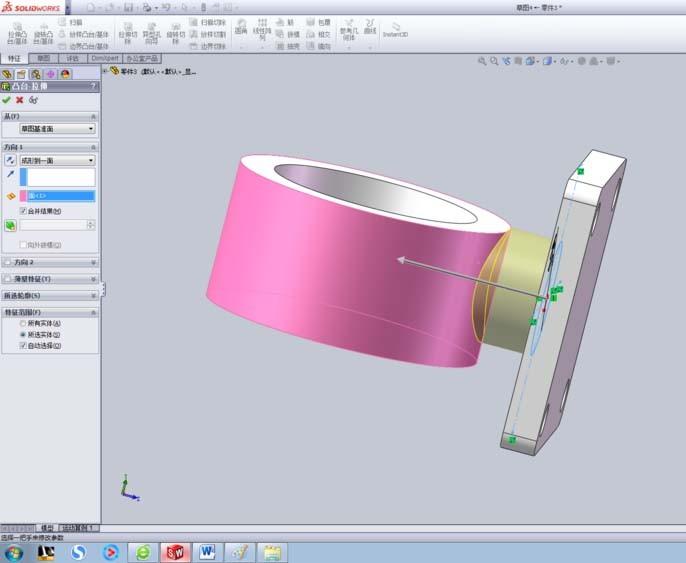Viewport: 686px width, 563px height.
Task: Click the direction of extrusion selection box
Action: click(x=57, y=177)
